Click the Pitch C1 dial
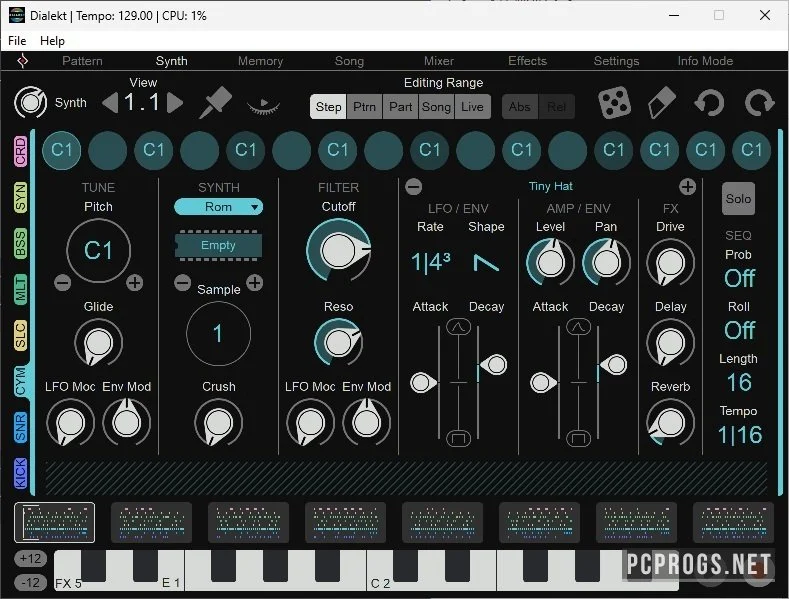Viewport: 789px width, 599px height. point(98,251)
